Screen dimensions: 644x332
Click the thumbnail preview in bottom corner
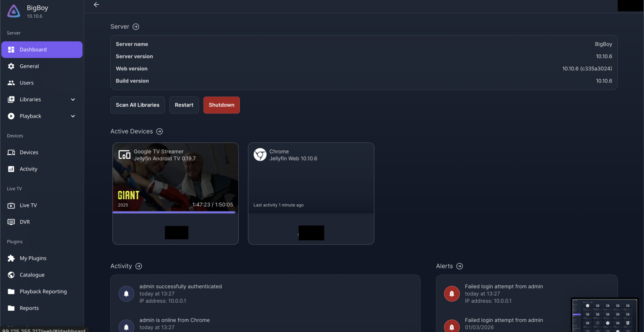604,315
